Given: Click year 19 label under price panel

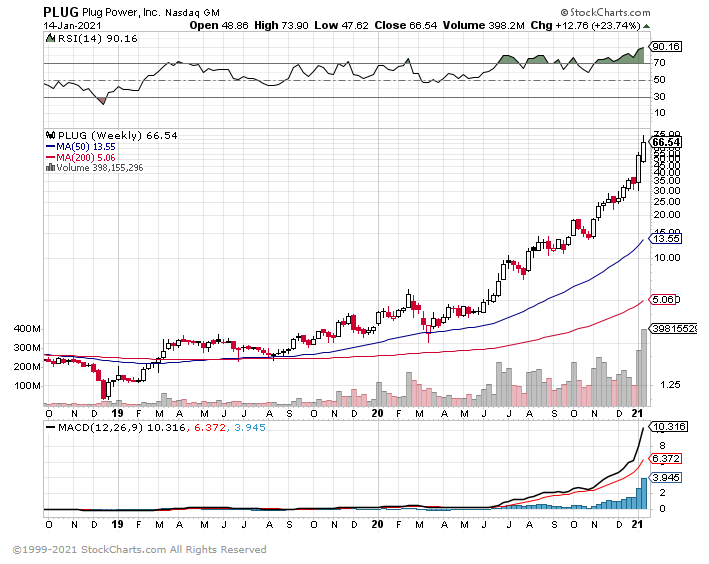Looking at the screenshot, I should [x=117, y=413].
